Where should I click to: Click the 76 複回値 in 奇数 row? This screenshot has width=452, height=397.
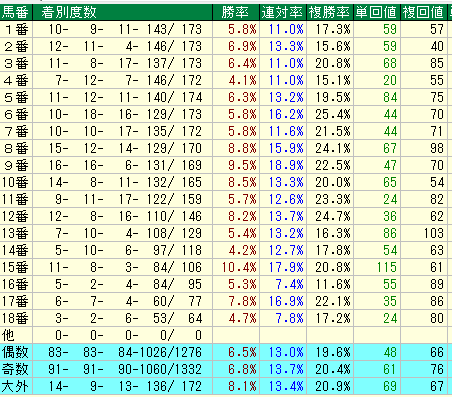pyautogui.click(x=437, y=369)
